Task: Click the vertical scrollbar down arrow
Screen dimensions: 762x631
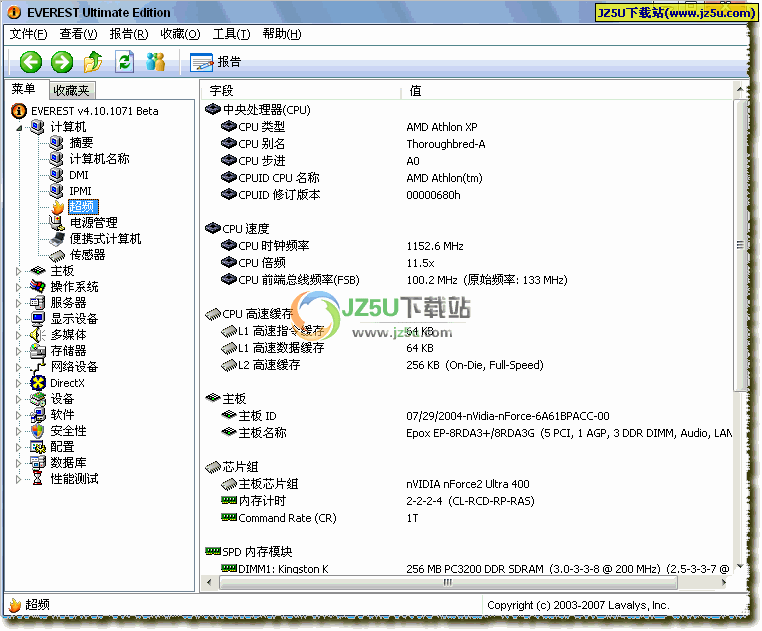Action: click(740, 566)
